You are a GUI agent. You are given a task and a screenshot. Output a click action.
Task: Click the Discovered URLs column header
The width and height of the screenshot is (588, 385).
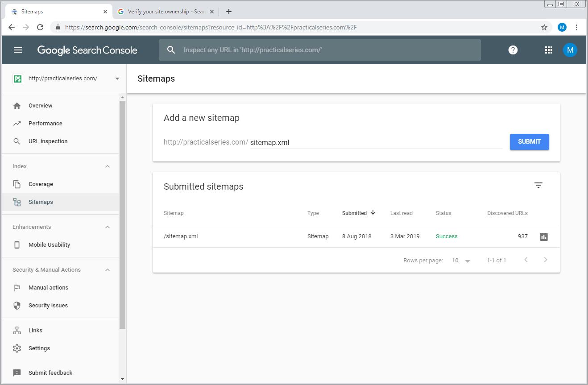(507, 213)
